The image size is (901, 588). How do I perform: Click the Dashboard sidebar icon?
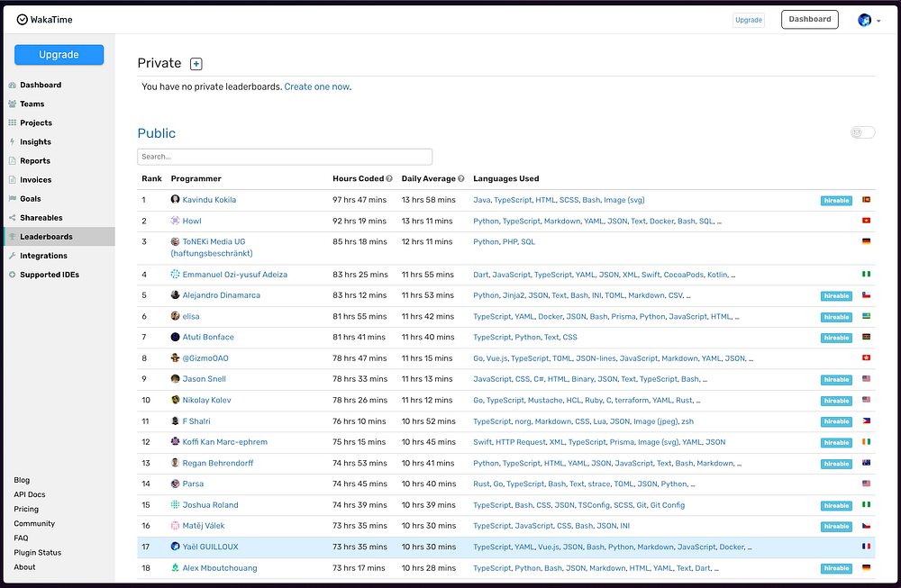tap(12, 85)
